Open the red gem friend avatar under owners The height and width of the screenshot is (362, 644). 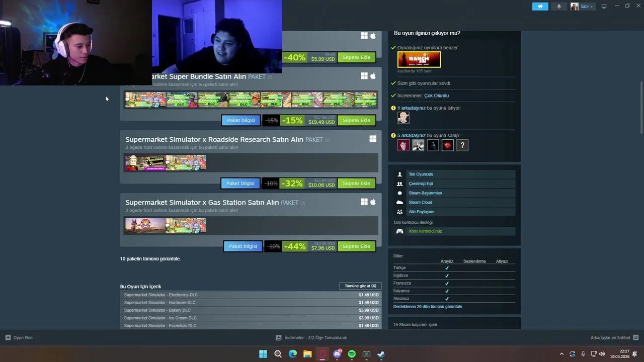tap(448, 145)
